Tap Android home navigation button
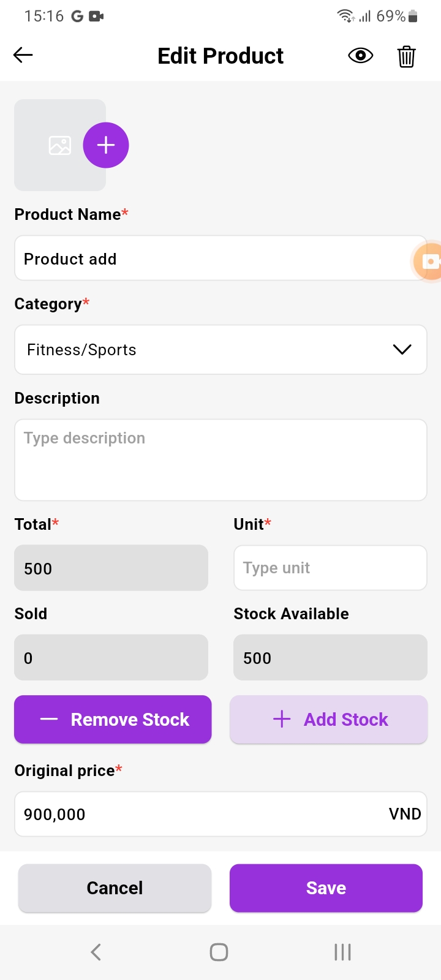This screenshot has width=441, height=980. tap(219, 952)
